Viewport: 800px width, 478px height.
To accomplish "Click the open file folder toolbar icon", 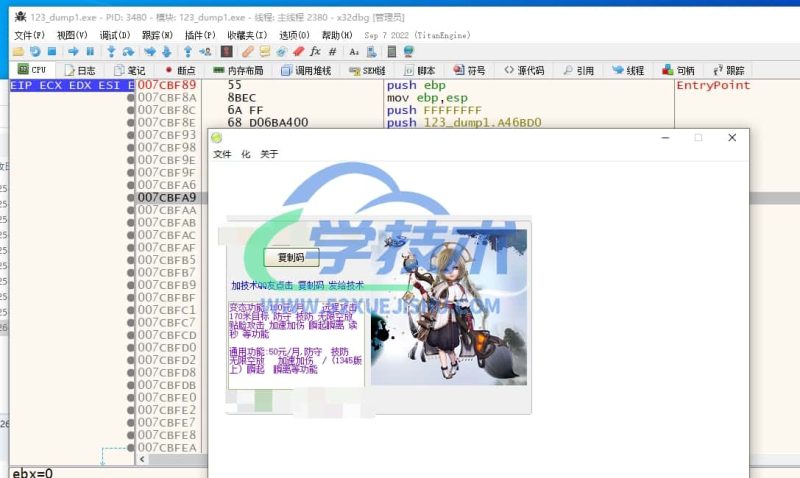I will pos(19,51).
